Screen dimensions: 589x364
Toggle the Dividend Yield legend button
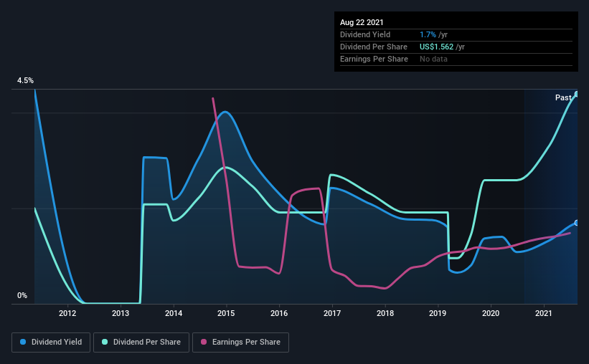[x=51, y=343]
